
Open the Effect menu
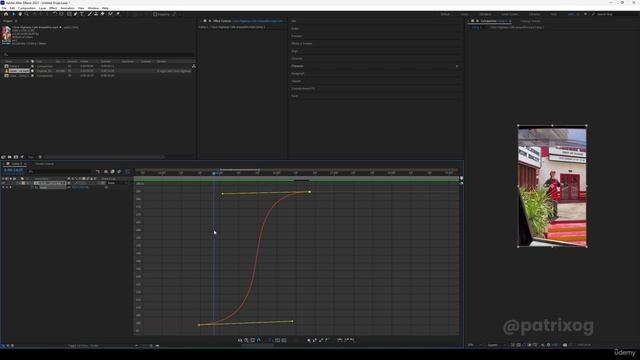pyautogui.click(x=53, y=8)
